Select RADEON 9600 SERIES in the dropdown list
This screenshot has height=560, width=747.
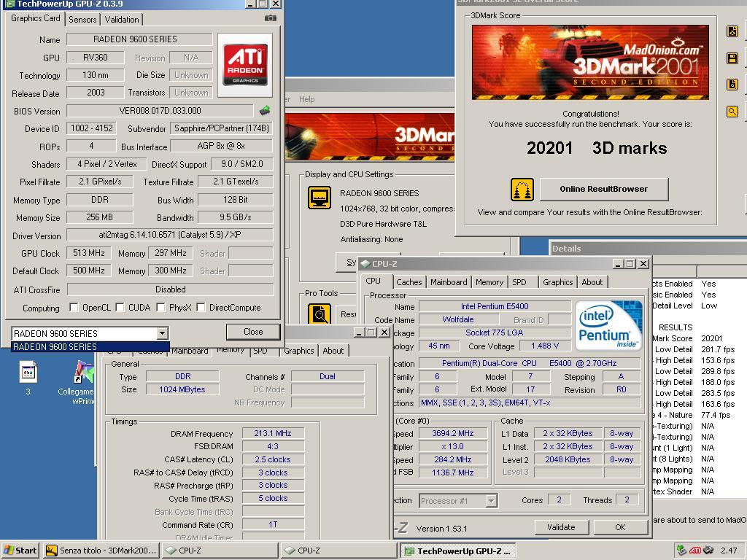pos(90,347)
